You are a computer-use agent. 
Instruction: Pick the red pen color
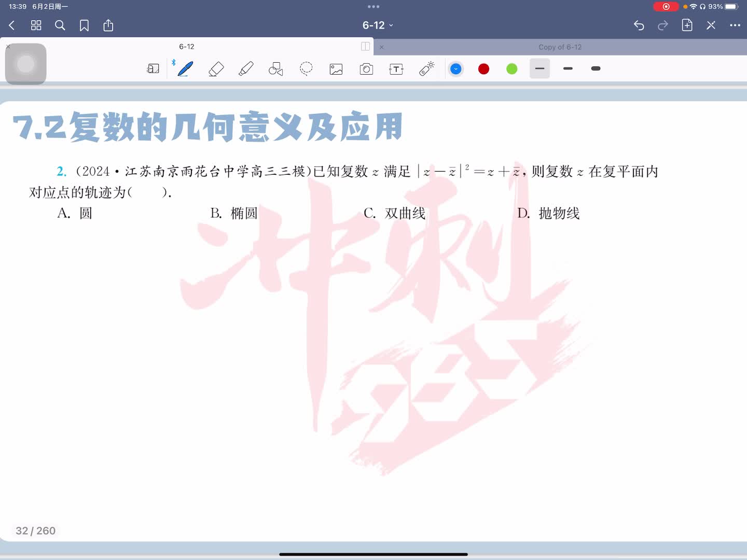point(483,69)
